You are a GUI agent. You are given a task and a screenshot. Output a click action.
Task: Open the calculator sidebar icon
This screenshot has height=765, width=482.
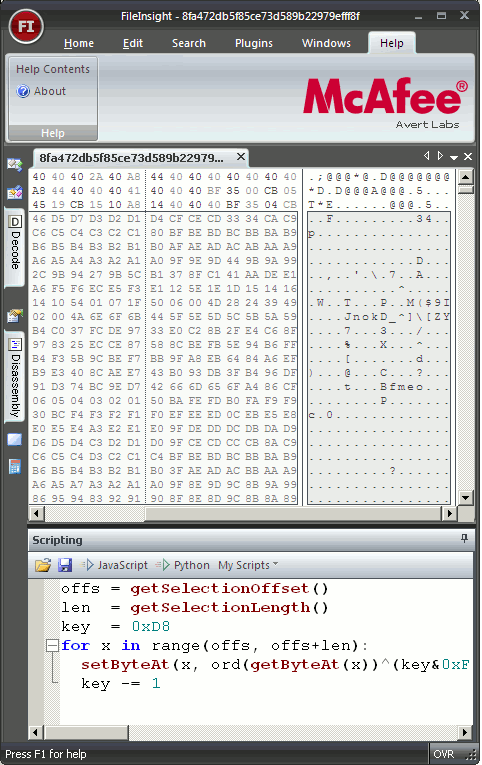click(x=15, y=466)
